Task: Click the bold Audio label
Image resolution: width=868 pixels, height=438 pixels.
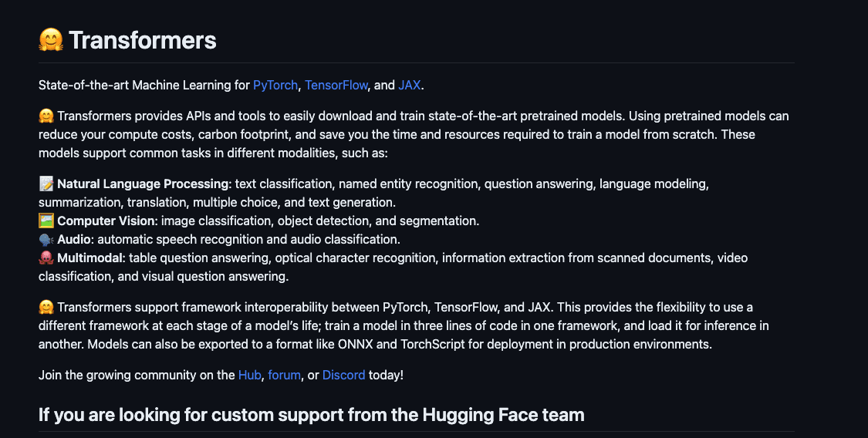Action: point(74,240)
